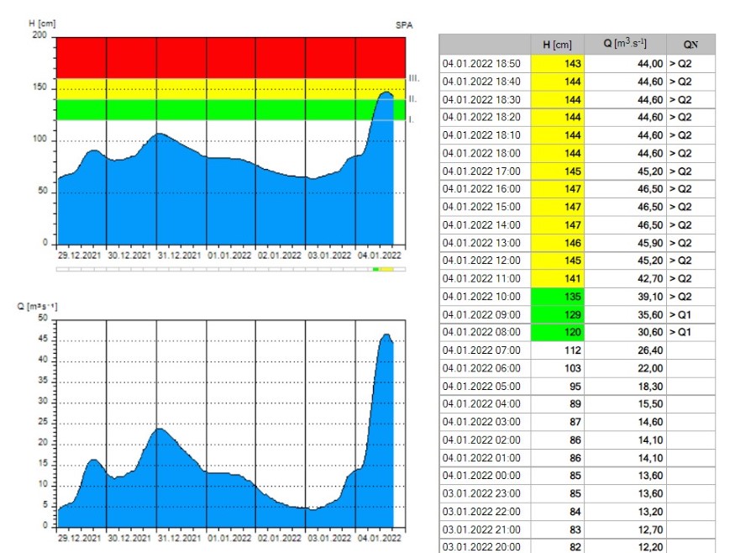Select the 03.01.2022 20:00 row timestamp
This screenshot has width=756, height=553.
(x=486, y=547)
